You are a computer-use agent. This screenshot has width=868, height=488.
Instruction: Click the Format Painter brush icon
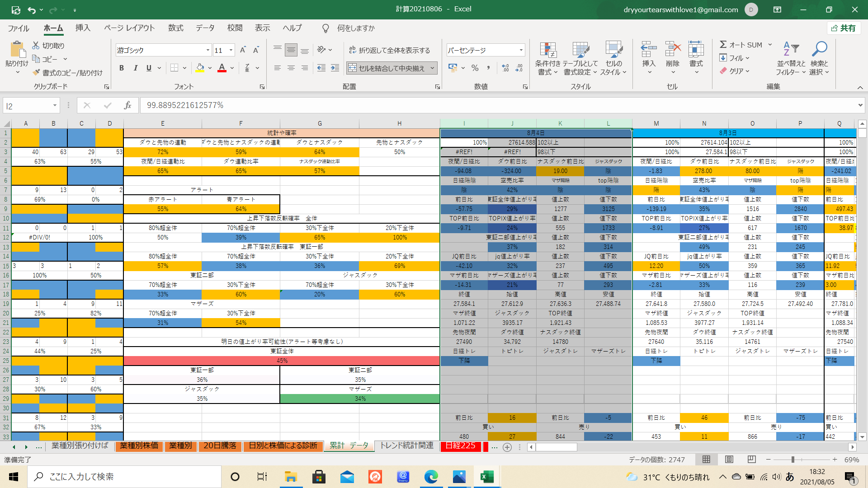click(x=37, y=73)
